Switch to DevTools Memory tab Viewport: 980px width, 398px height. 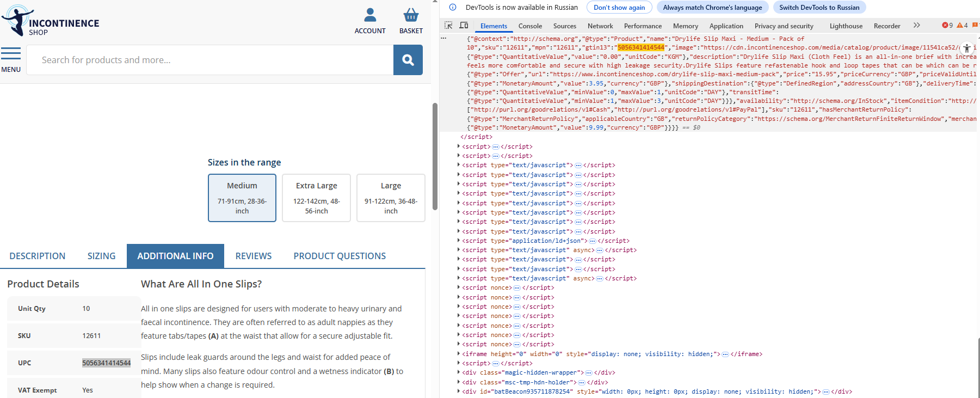click(686, 26)
